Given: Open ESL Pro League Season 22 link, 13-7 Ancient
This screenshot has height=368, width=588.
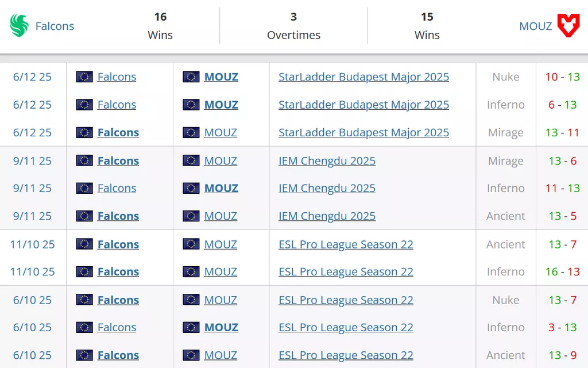Looking at the screenshot, I should (346, 244).
